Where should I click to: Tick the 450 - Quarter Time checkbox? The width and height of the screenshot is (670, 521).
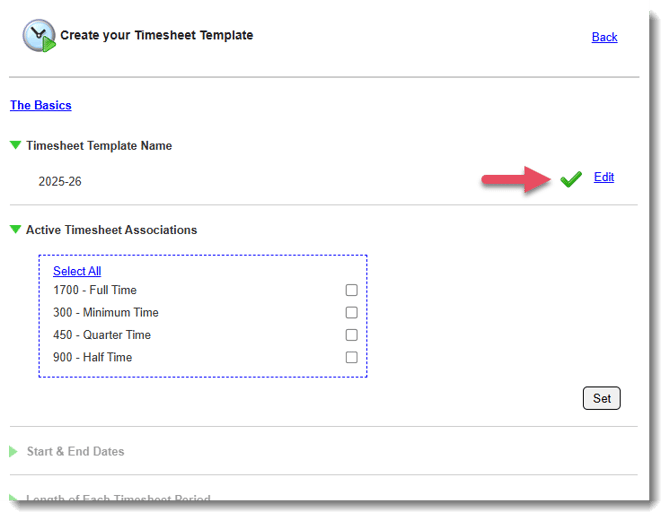click(351, 335)
